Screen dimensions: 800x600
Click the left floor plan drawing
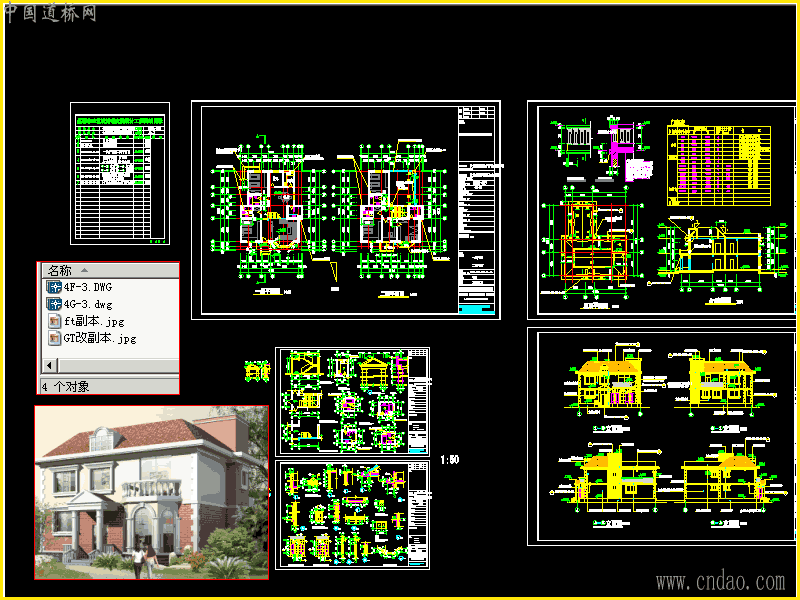click(x=269, y=214)
